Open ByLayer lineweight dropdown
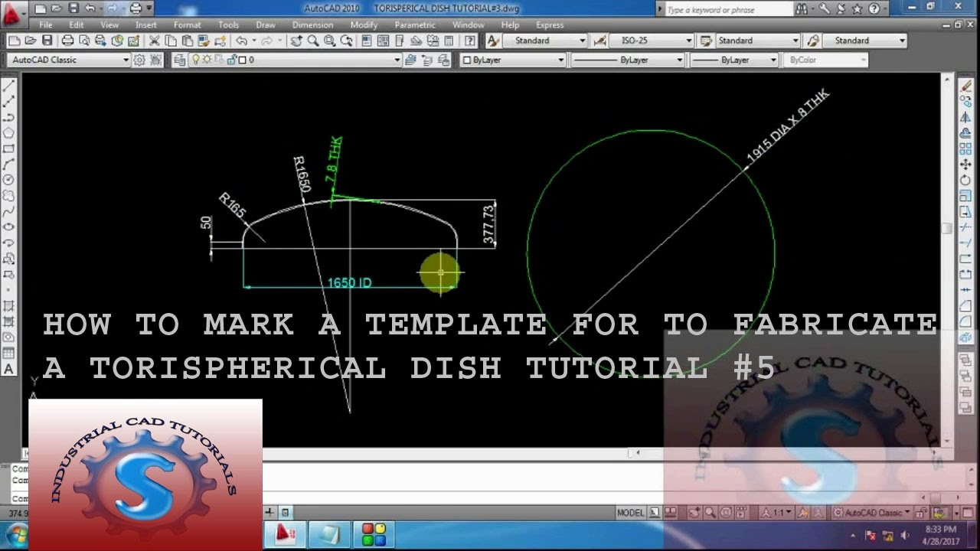The height and width of the screenshot is (551, 980). pyautogui.click(x=734, y=60)
